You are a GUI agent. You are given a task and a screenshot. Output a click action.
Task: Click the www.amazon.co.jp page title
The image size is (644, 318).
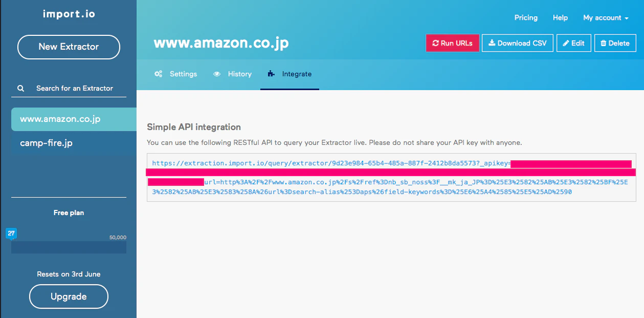(x=221, y=43)
